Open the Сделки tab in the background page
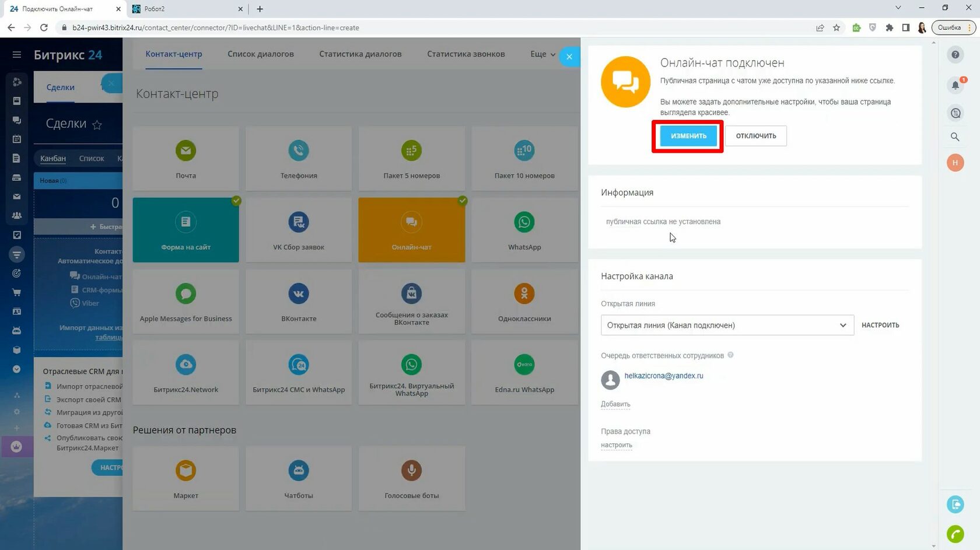 [x=61, y=87]
